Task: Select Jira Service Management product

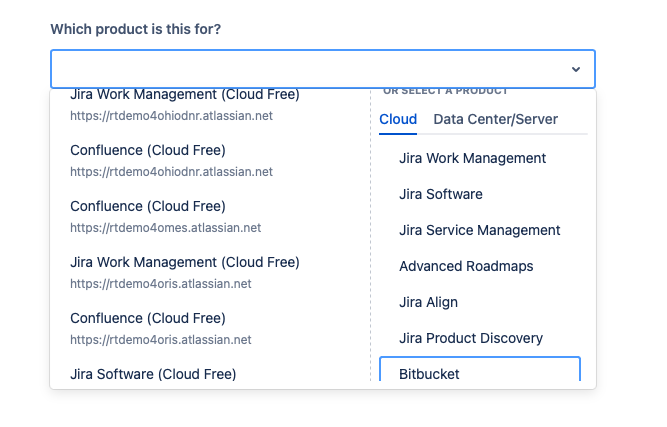Action: click(x=479, y=230)
